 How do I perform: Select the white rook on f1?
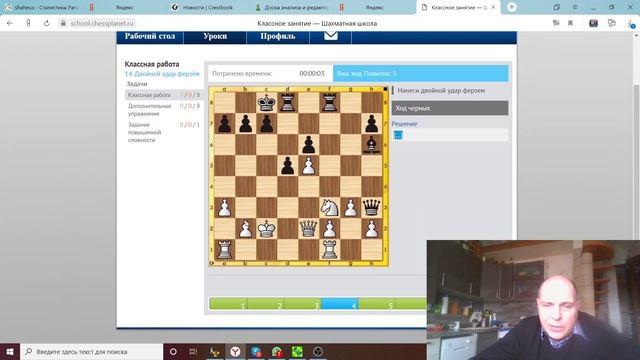[330, 249]
